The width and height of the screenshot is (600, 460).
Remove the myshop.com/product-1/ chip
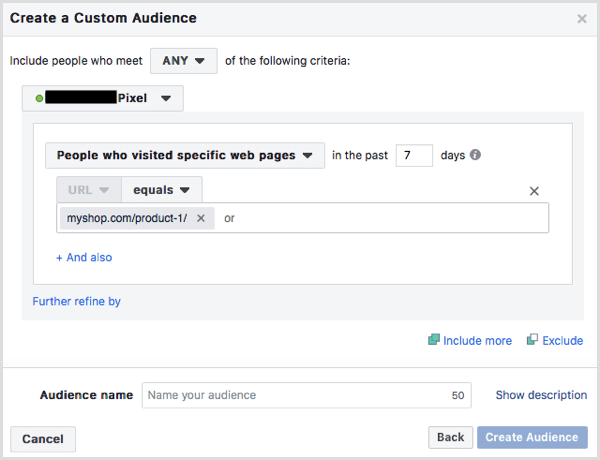tap(201, 218)
